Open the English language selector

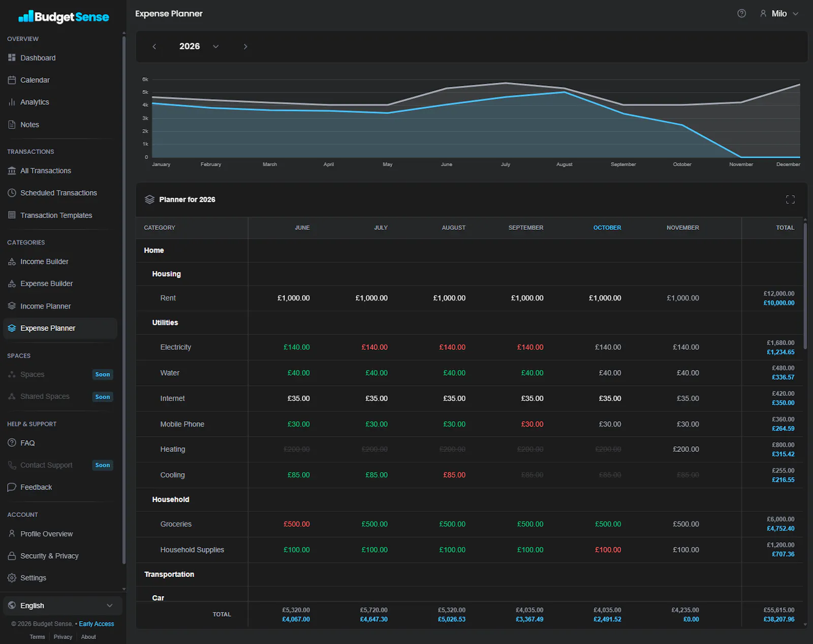[x=62, y=605]
